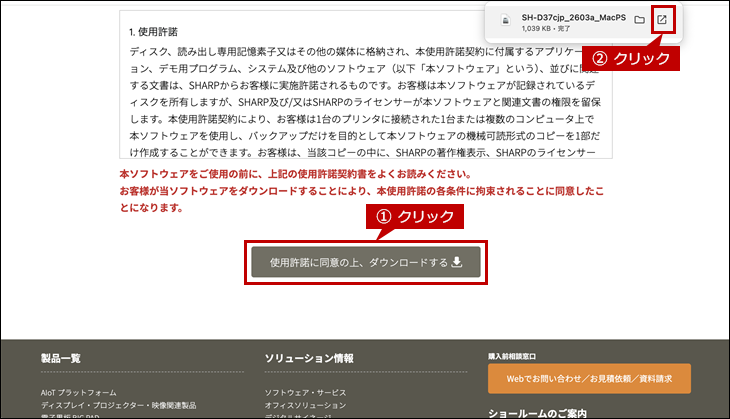
Task: Click the '1,039 KB・完了' download status text
Action: (x=546, y=28)
